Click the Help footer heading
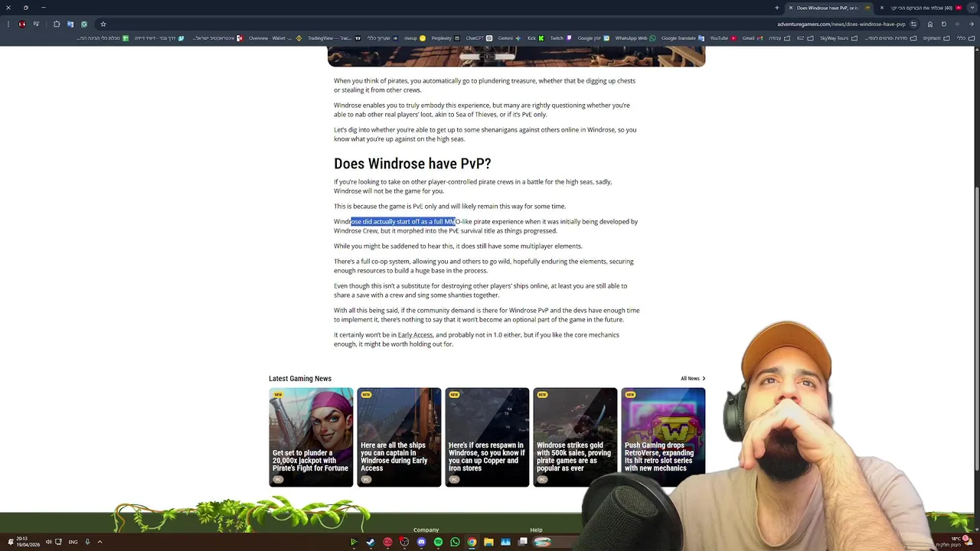 click(536, 530)
